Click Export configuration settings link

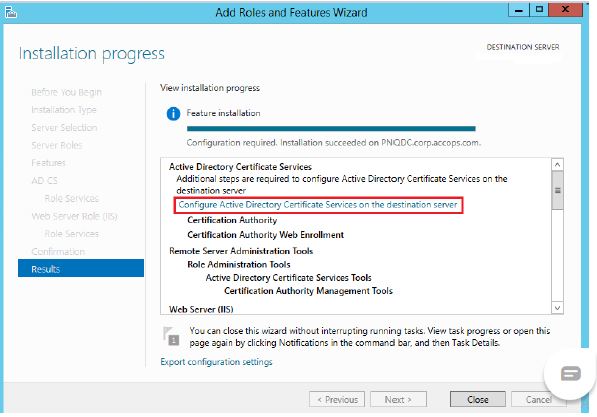[x=216, y=362]
